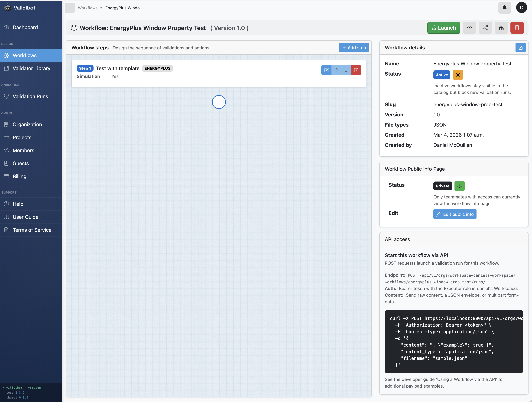Open the workflow hierarchy diagram icon
The image size is (532, 402).
tap(501, 28)
